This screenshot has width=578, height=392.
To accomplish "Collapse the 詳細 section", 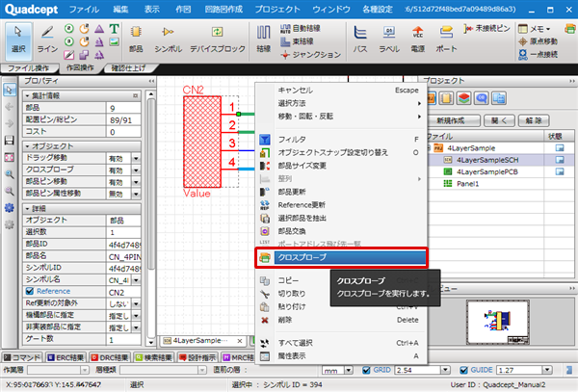I will [27, 209].
